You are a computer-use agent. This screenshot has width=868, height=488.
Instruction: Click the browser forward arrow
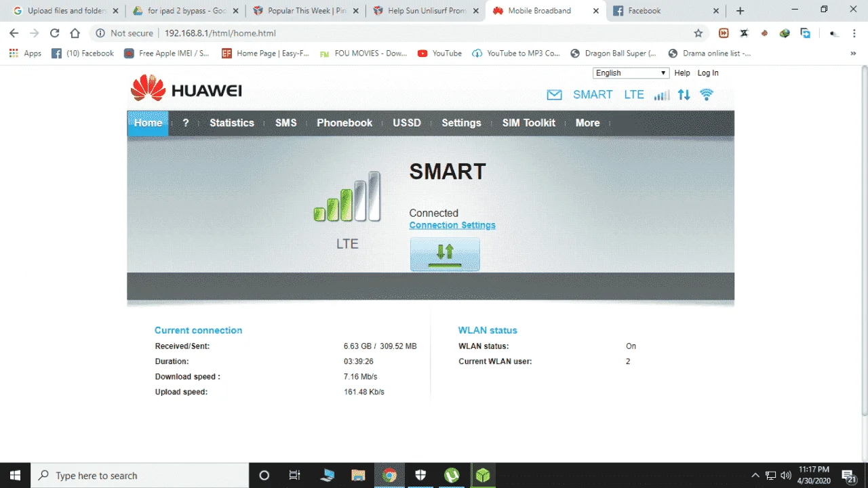(35, 33)
